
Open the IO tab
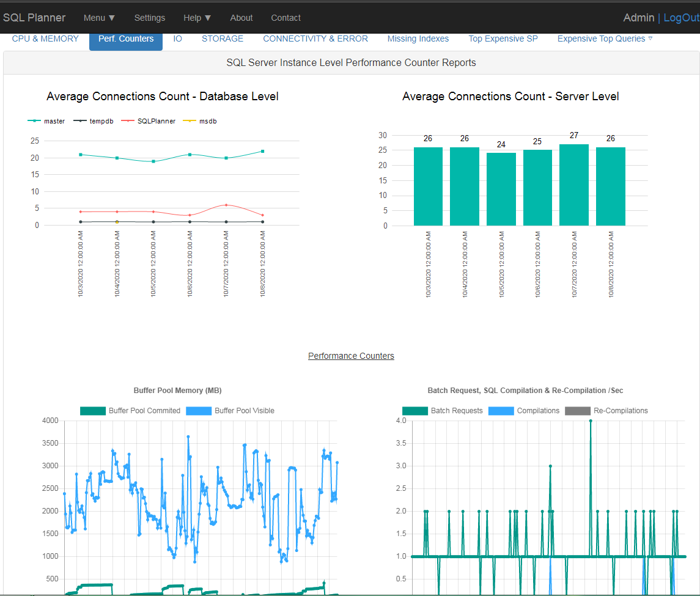(x=177, y=39)
